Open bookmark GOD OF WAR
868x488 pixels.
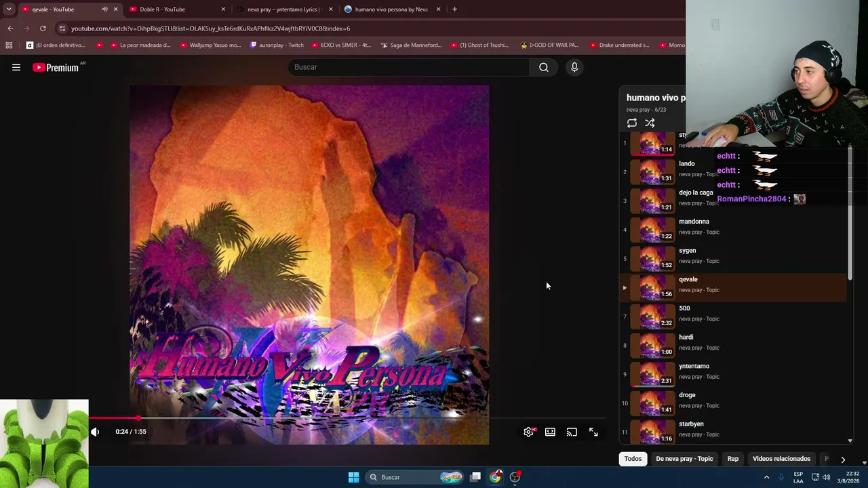coord(549,45)
